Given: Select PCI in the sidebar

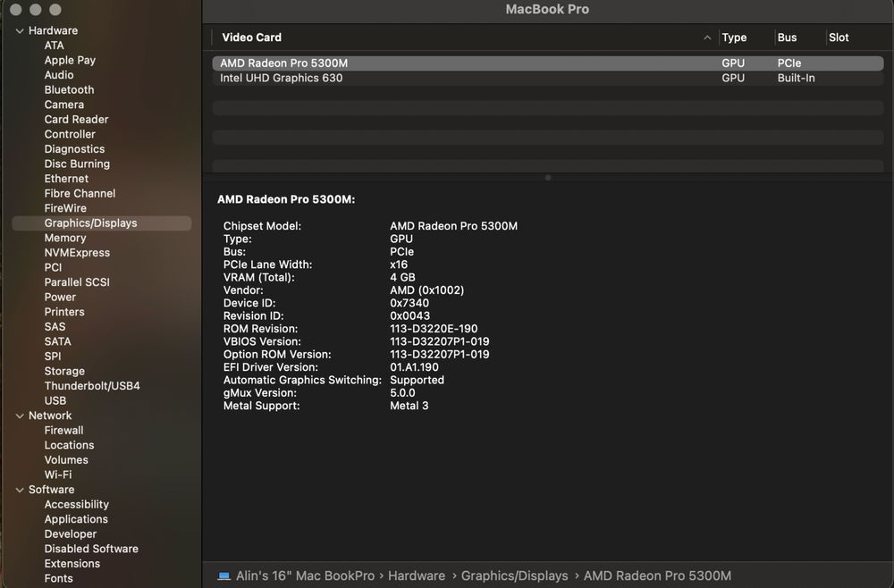Looking at the screenshot, I should [53, 268].
